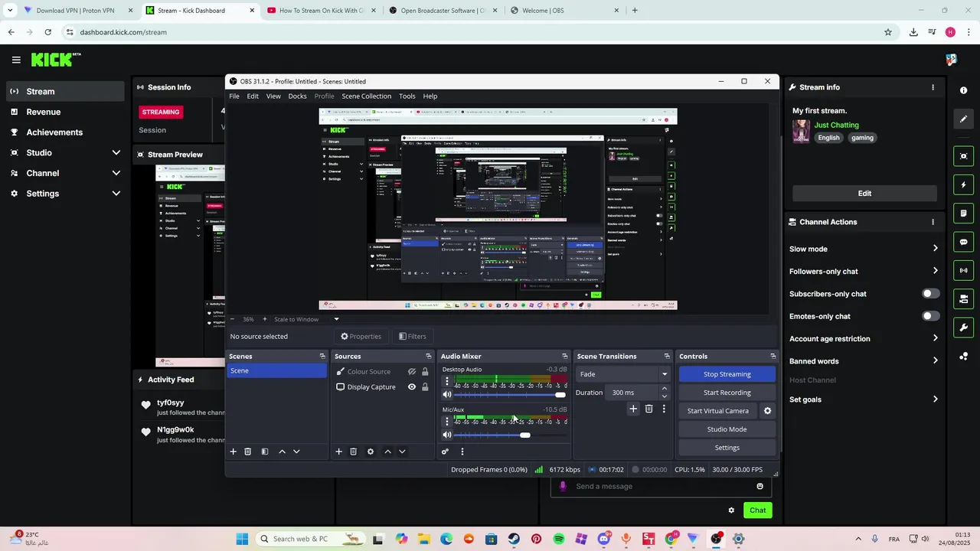Screen dimensions: 980x551
Task: Click the wrench icon in the right rail
Action: coord(963,328)
